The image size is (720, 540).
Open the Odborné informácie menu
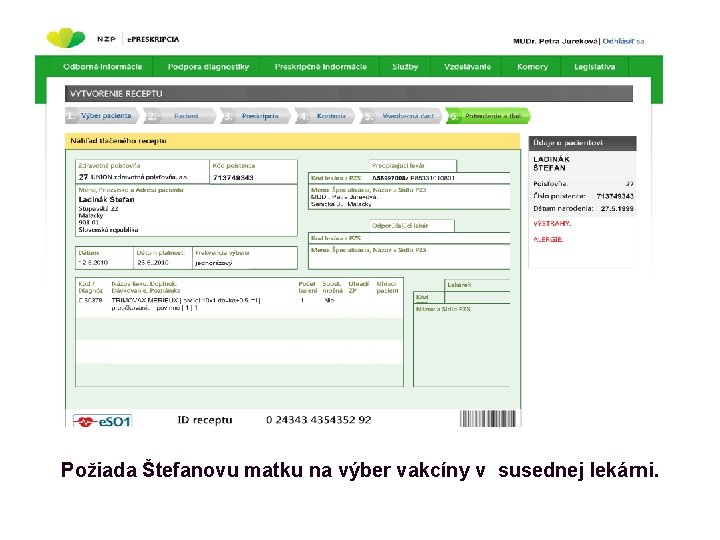click(x=102, y=67)
